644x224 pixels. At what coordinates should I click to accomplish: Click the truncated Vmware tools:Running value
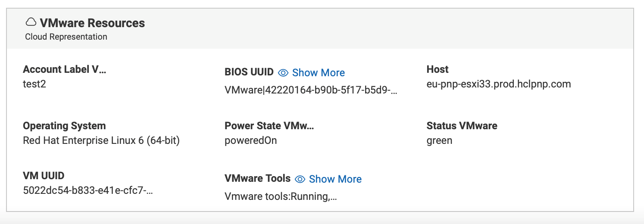tap(280, 196)
